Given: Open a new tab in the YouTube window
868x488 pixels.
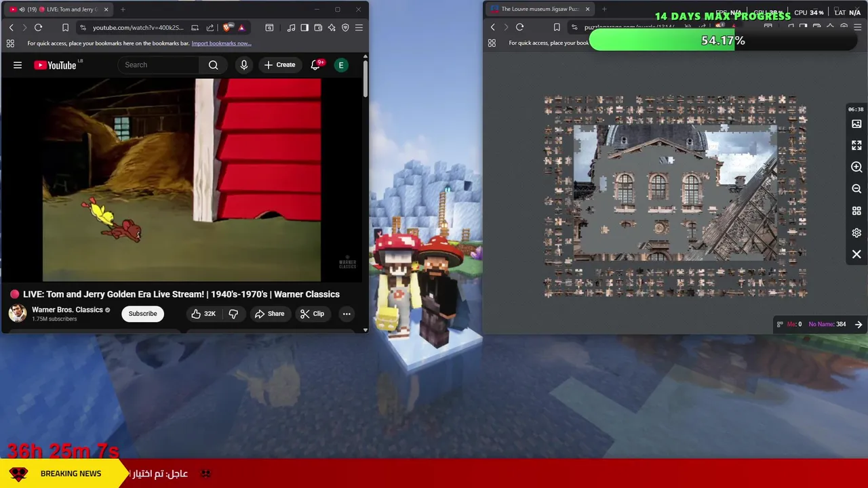Looking at the screenshot, I should pos(123,9).
